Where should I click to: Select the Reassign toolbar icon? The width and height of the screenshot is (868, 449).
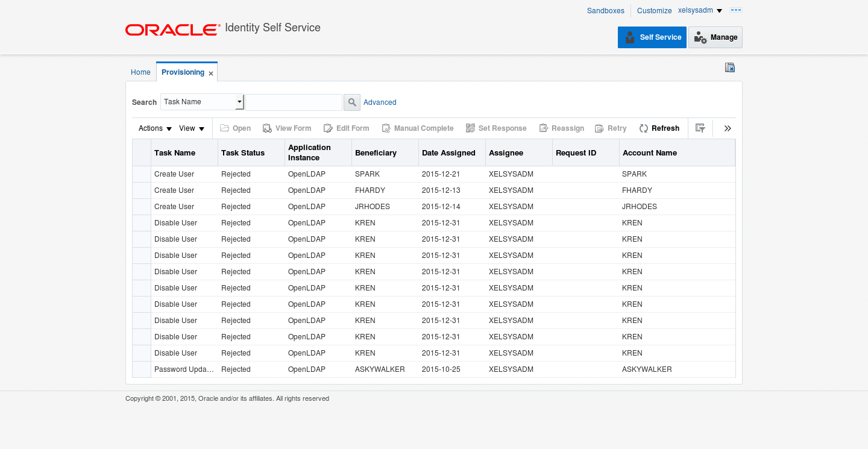[561, 128]
